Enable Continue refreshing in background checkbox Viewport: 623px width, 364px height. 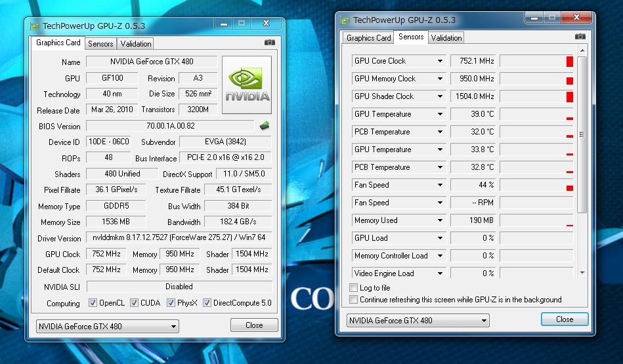point(354,300)
